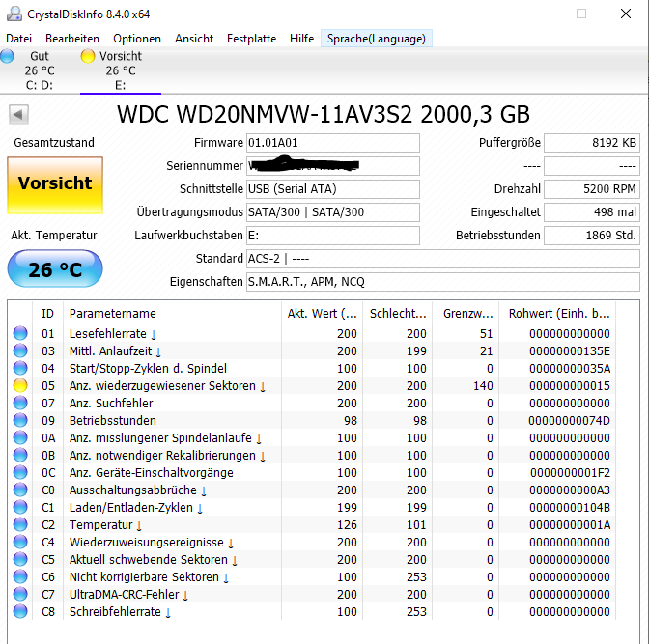The height and width of the screenshot is (644, 649).
Task: Click status orb for Anz. Suchfehler row
Action: click(20, 403)
